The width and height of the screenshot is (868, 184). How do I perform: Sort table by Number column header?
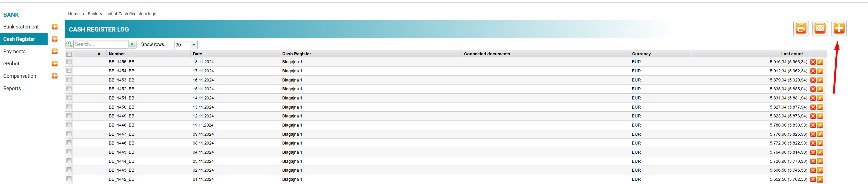[117, 54]
